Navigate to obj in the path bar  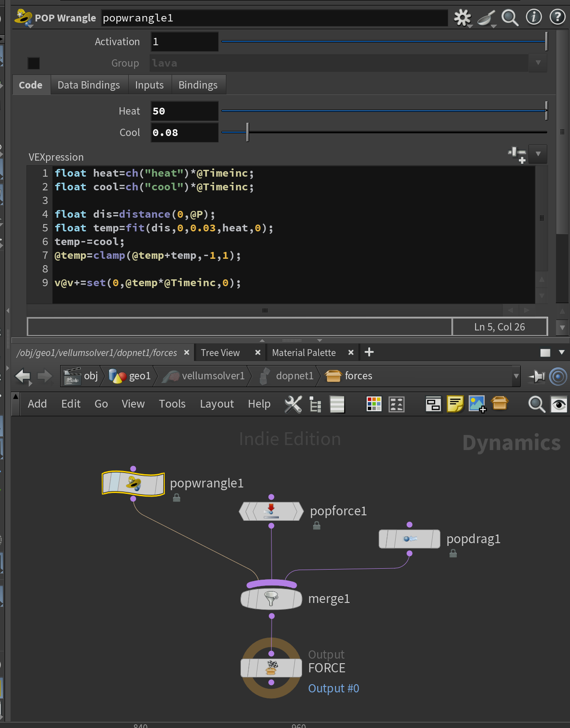coord(82,376)
